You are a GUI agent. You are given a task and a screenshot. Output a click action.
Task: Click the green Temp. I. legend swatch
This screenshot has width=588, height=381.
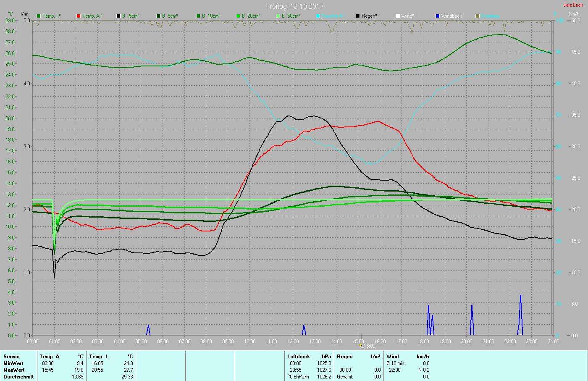[39, 16]
